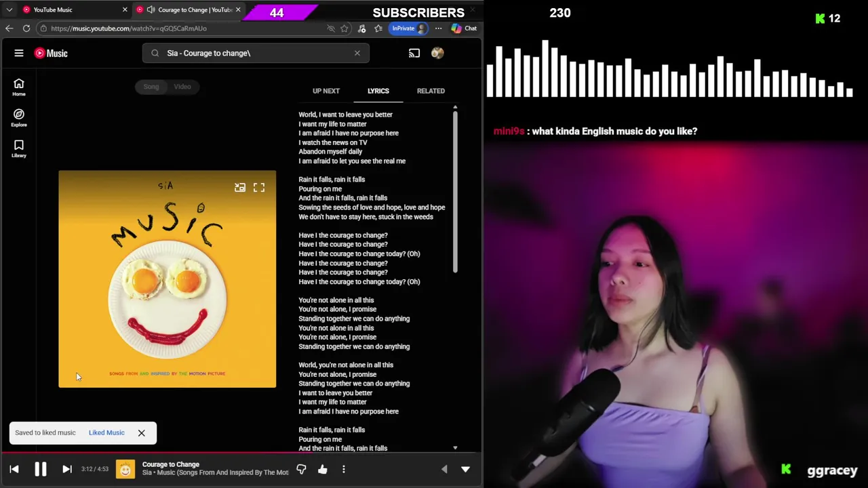Image resolution: width=868 pixels, height=488 pixels.
Task: Open the Copilot Chat button
Action: [464, 28]
